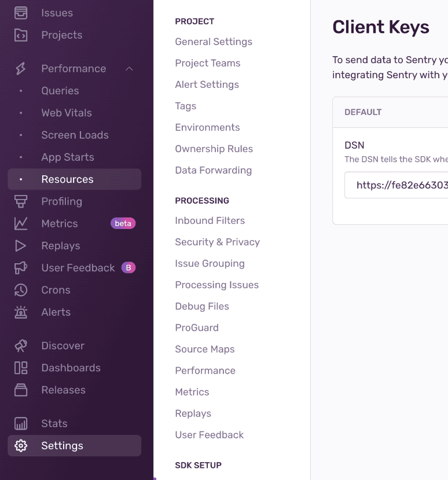This screenshot has height=480, width=448.
Task: Click the User Feedback megaphone icon
Action: click(x=21, y=268)
